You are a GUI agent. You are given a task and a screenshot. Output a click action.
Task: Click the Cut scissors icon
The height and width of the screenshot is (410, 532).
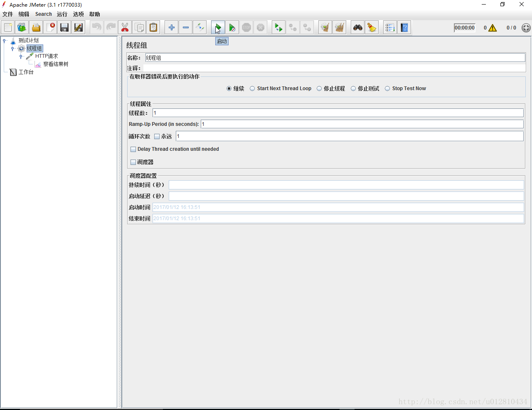pos(125,27)
